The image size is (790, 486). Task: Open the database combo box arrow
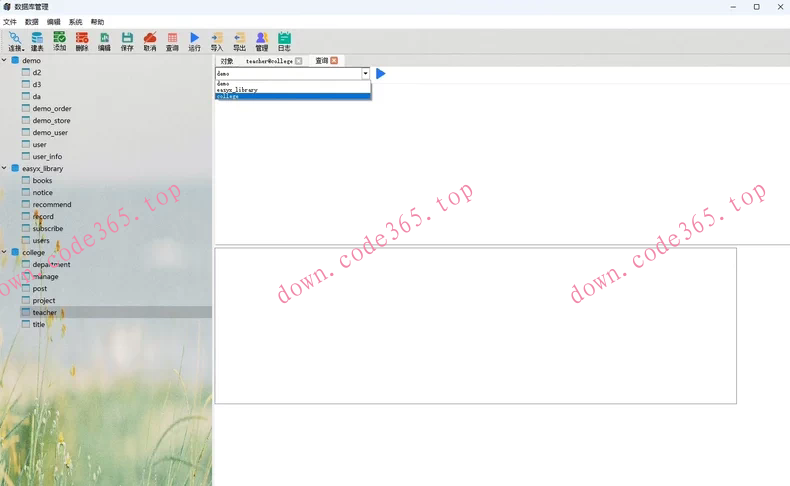click(365, 74)
